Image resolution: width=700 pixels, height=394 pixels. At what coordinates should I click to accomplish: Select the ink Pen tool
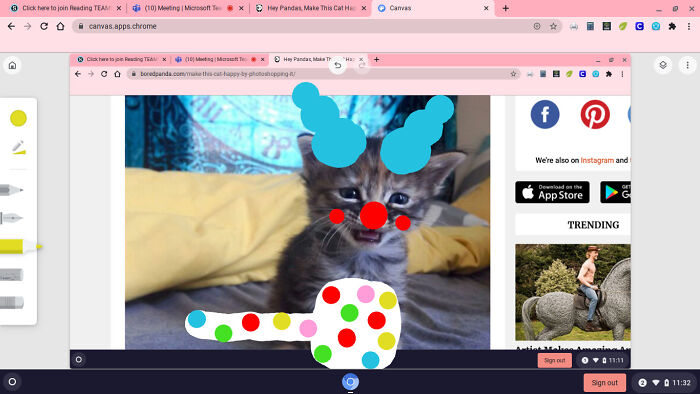(11, 218)
